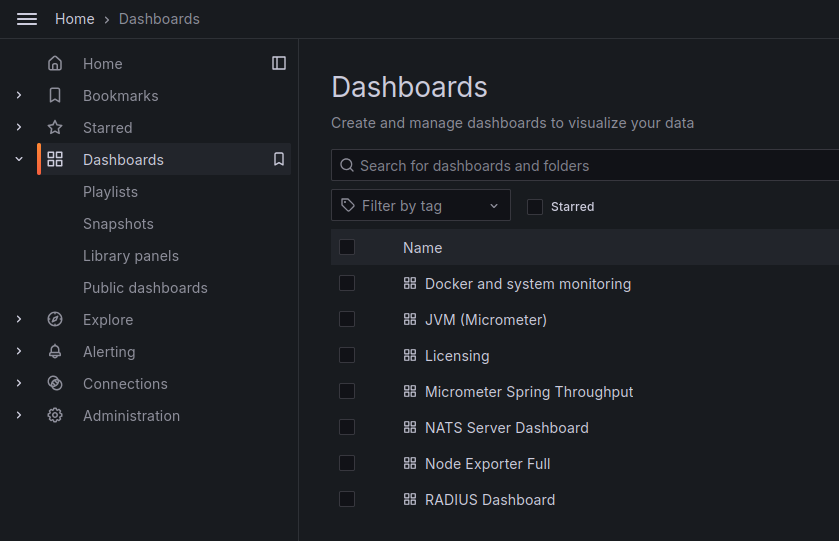
Task: Expand the Bookmarks section chevron
Action: [19, 96]
